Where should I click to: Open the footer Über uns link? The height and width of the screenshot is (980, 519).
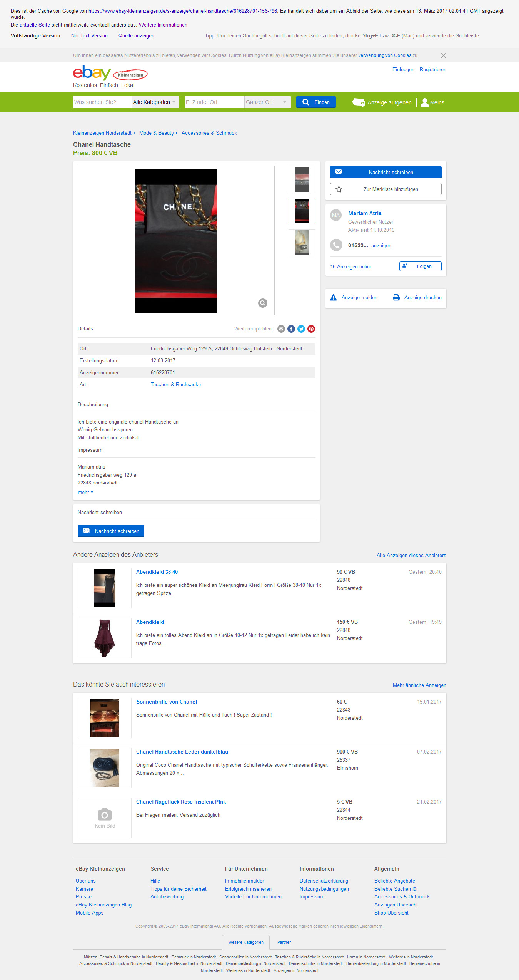tap(86, 881)
